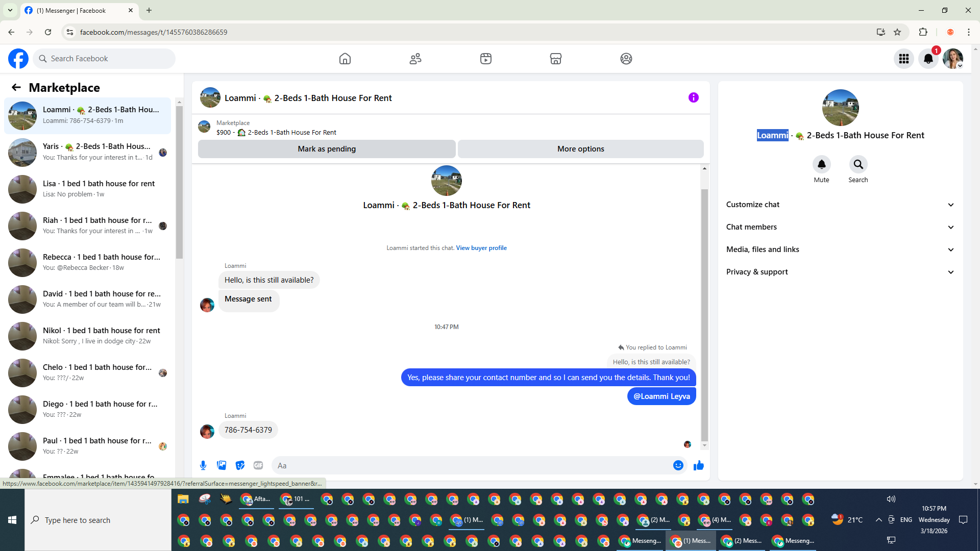Viewport: 980px width, 551px height.
Task: Open the emoji picker in the message box
Action: point(678,465)
